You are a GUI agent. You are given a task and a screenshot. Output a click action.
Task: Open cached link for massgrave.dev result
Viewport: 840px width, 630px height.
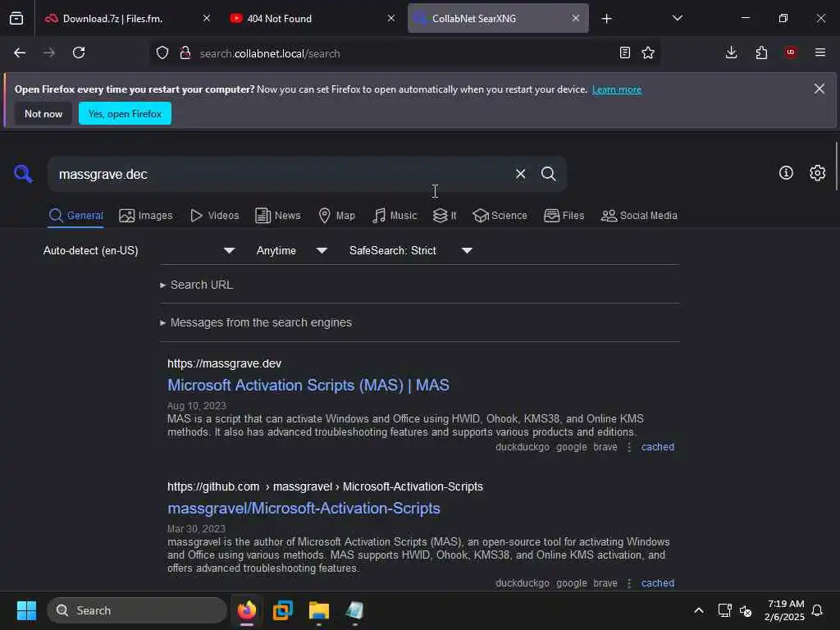[658, 447]
